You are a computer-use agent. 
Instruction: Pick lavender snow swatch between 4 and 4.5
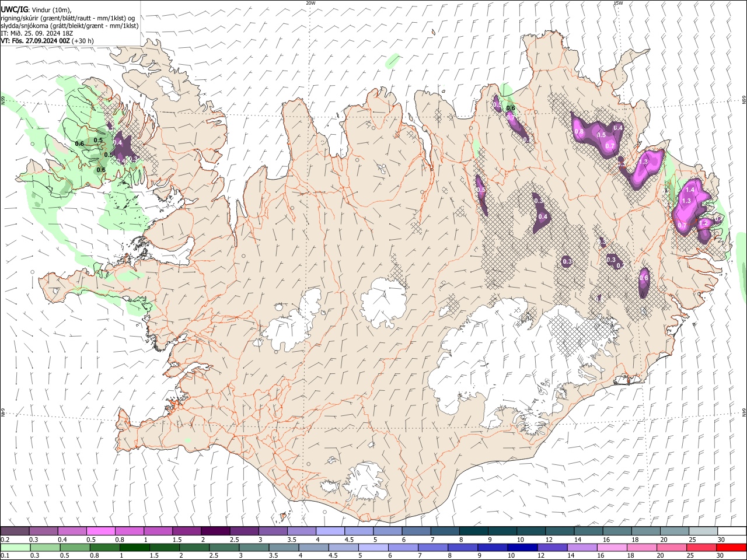pos(330,531)
